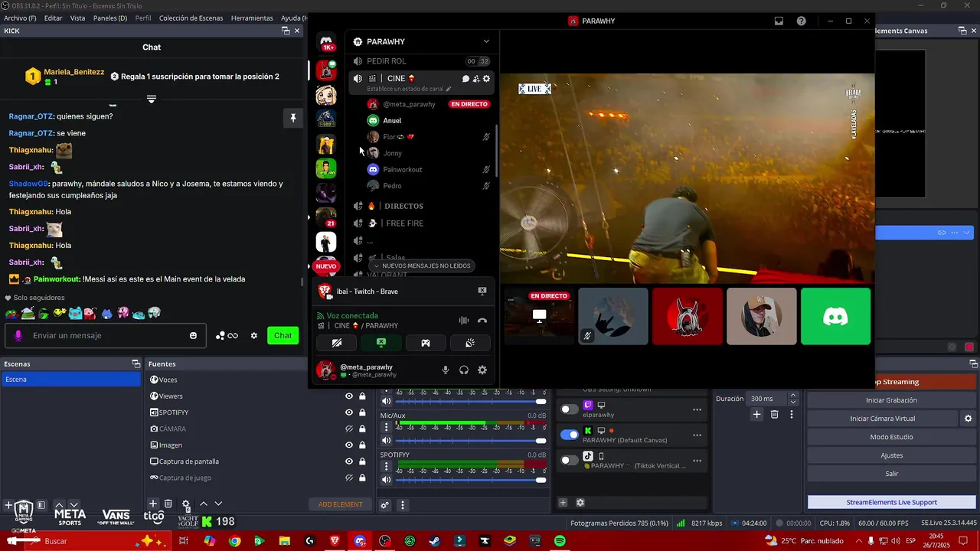This screenshot has height=551, width=980.
Task: Open elparawhy output more options
Action: 697,409
